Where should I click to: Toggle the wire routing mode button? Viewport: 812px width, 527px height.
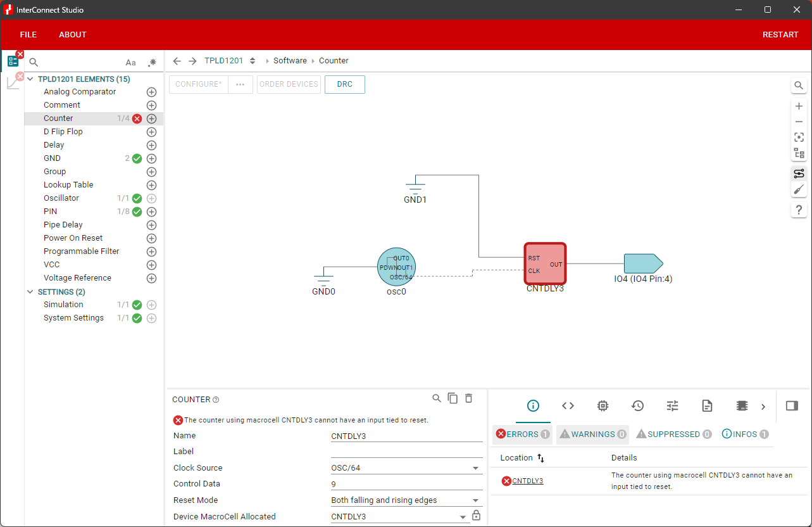click(x=799, y=174)
